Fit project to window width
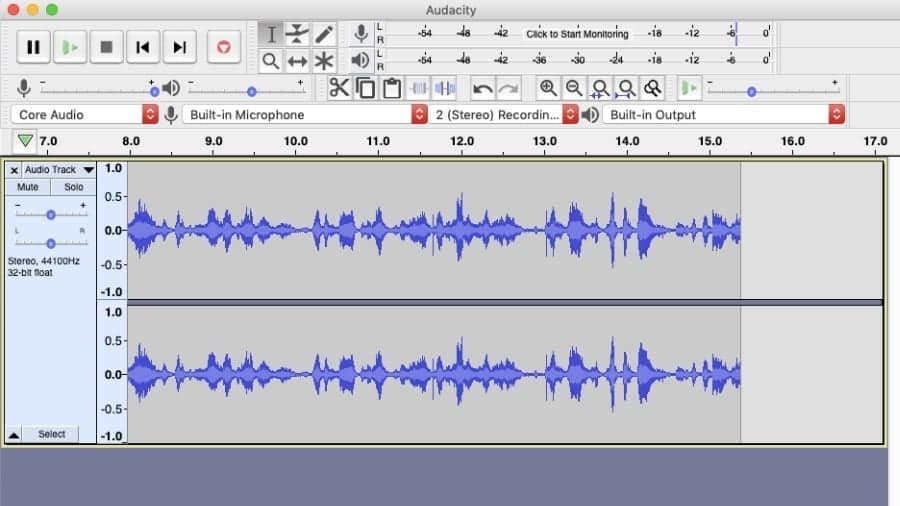 (x=626, y=88)
